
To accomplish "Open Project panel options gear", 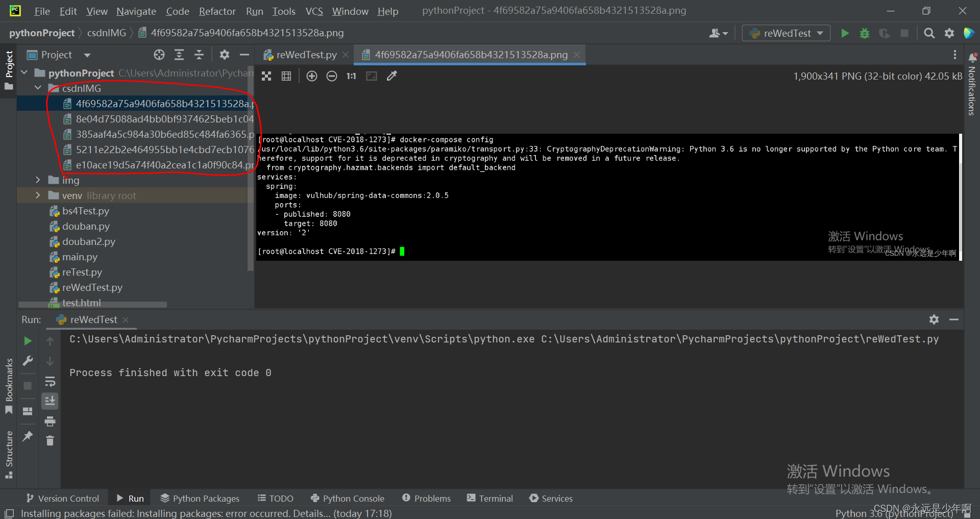I will click(225, 55).
